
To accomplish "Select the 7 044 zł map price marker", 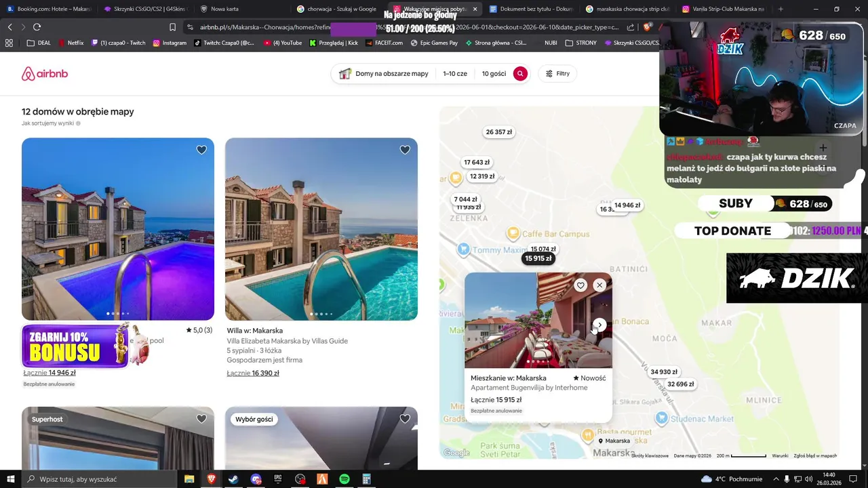I will pos(466,199).
